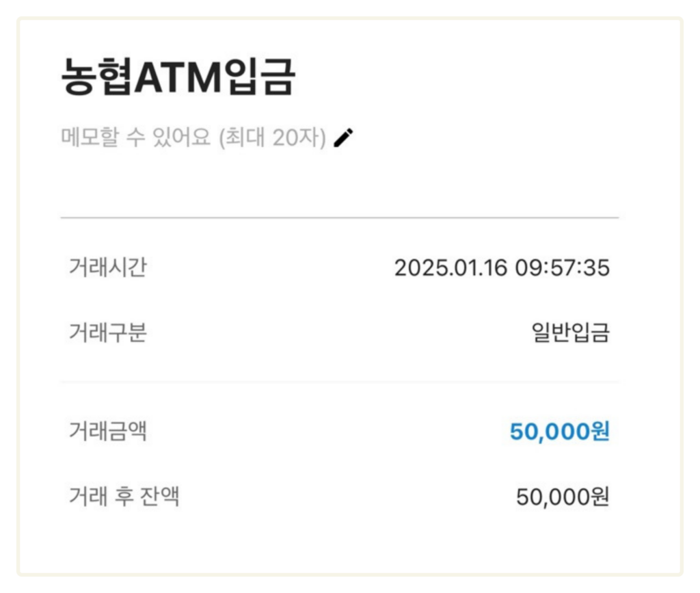Click 'ATM' in the transaction title
Image resolution: width=700 pixels, height=593 pixels.
click(178, 78)
